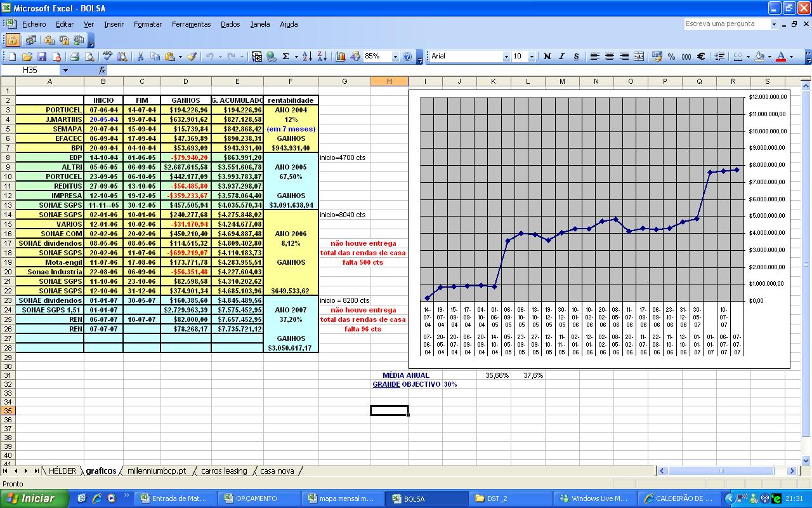
Task: Paste from the clipboard
Action: click(x=169, y=57)
